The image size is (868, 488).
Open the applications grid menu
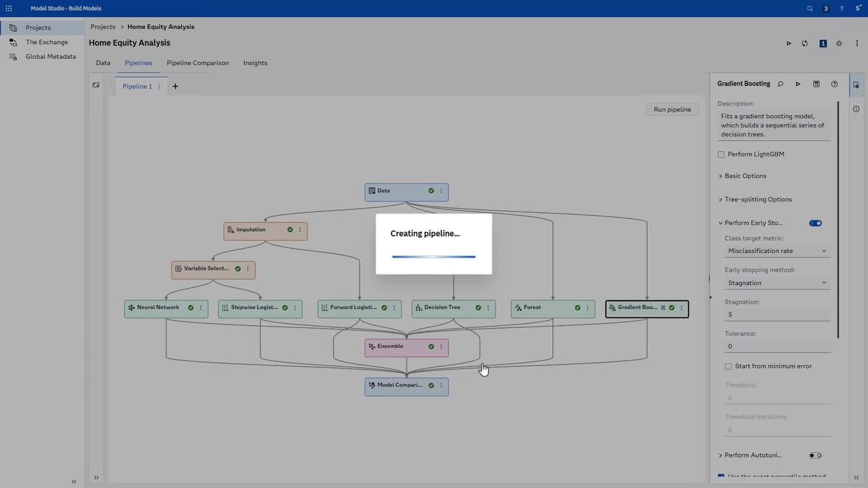9,8
